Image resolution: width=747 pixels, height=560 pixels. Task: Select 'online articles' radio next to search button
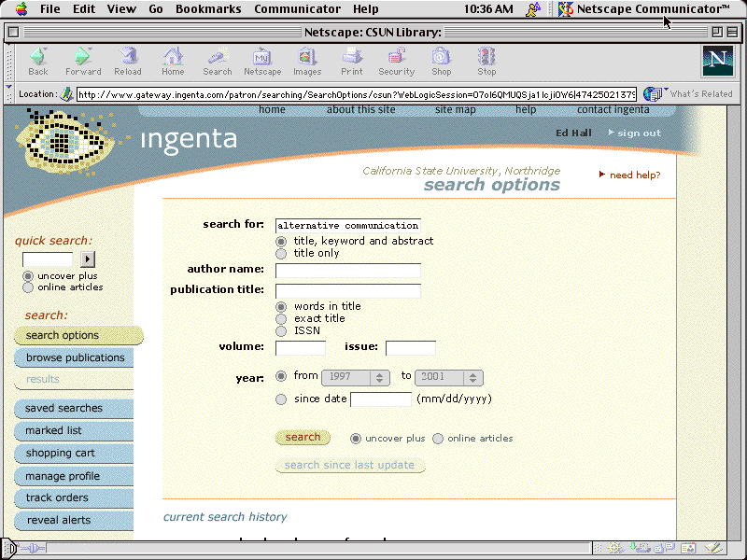(x=438, y=439)
